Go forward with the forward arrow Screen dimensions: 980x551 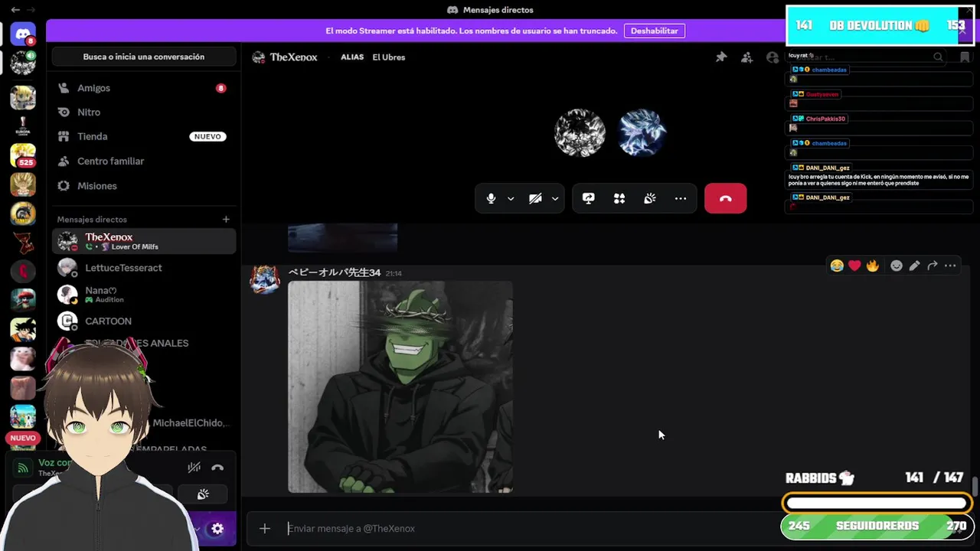pyautogui.click(x=31, y=10)
